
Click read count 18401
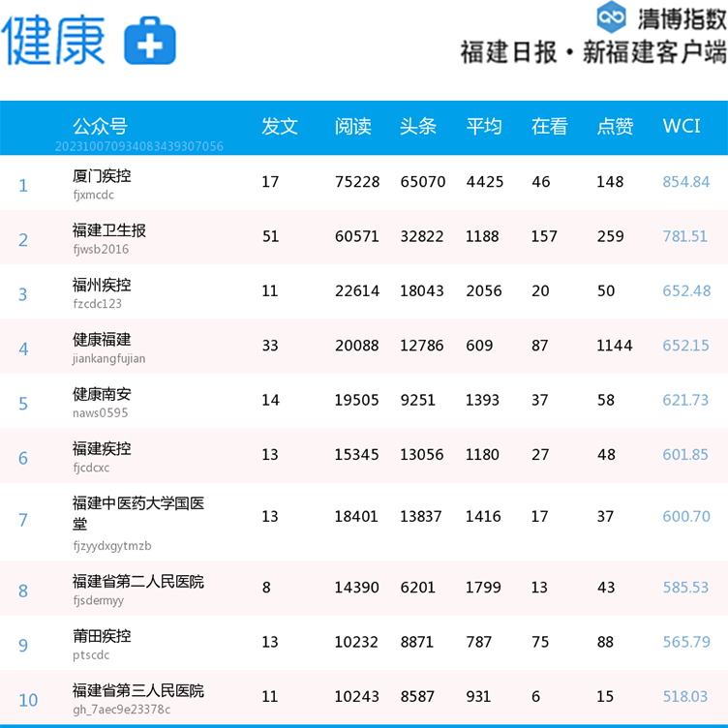click(x=356, y=516)
